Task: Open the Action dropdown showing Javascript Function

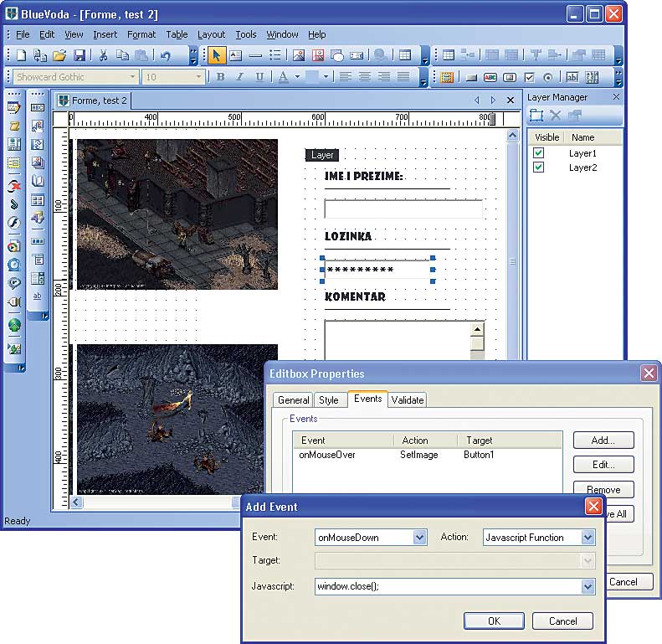Action: pos(588,538)
